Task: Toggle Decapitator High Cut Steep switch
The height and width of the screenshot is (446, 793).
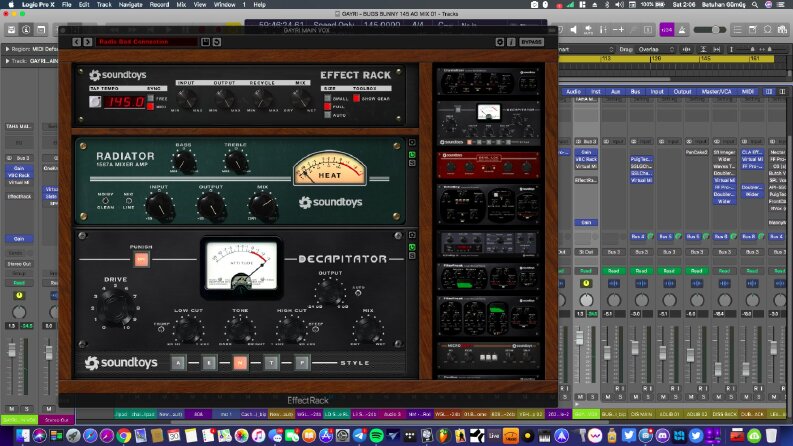Action: pos(315,329)
